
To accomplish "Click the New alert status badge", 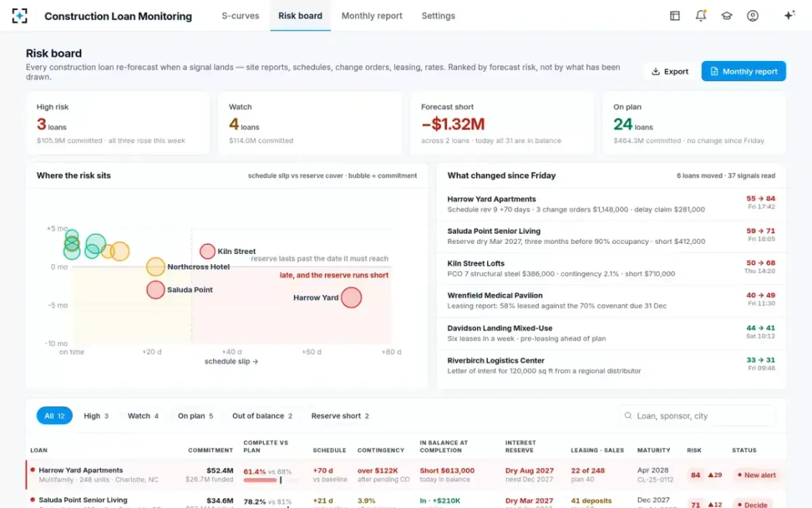I will point(757,475).
